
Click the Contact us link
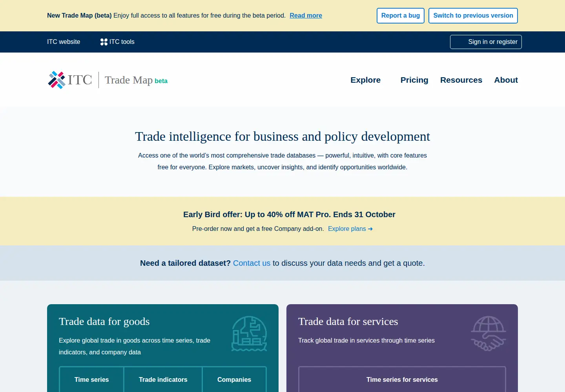[x=252, y=263]
